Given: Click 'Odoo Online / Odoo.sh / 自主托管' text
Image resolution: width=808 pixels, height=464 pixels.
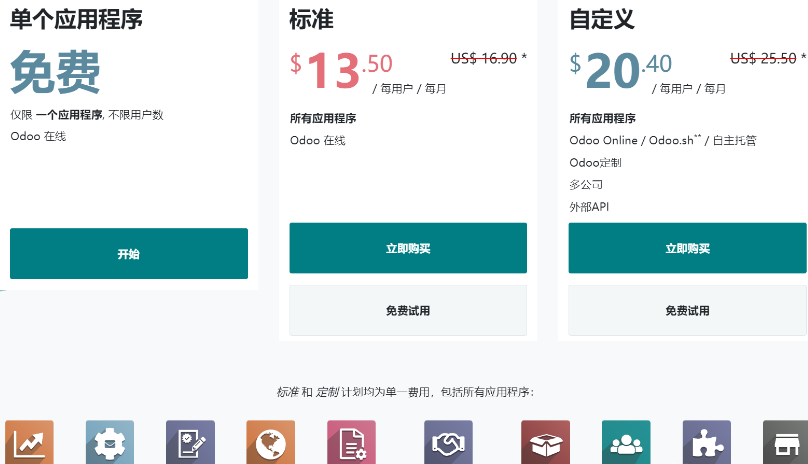Looking at the screenshot, I should tap(663, 140).
